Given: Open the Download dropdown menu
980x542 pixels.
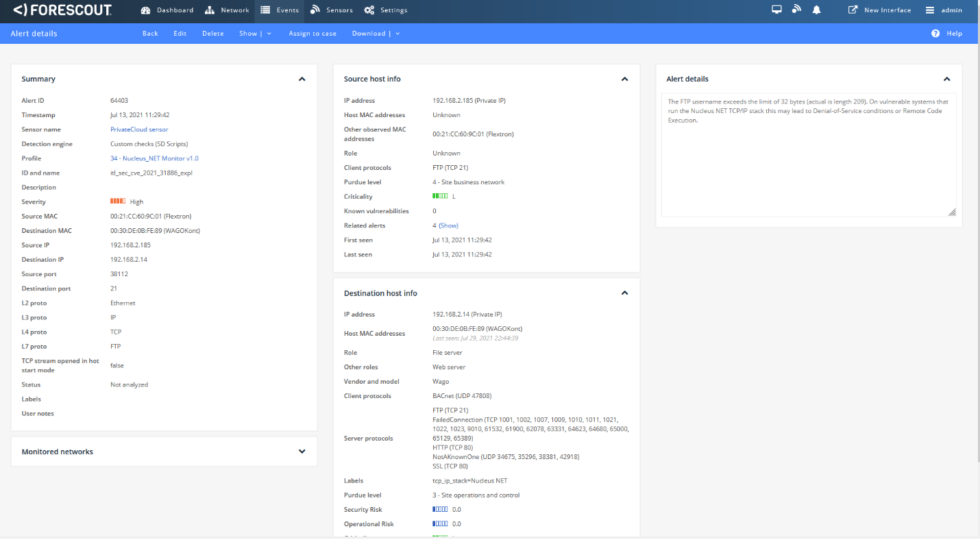Looking at the screenshot, I should [x=376, y=34].
